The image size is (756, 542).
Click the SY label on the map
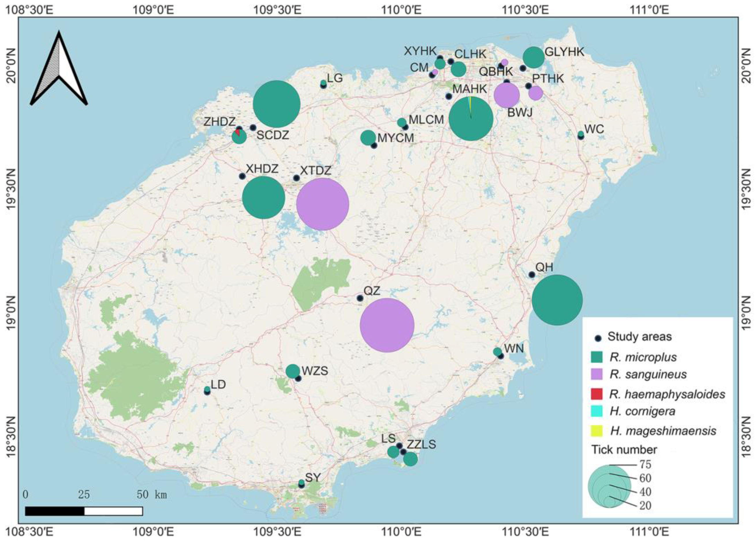(313, 478)
